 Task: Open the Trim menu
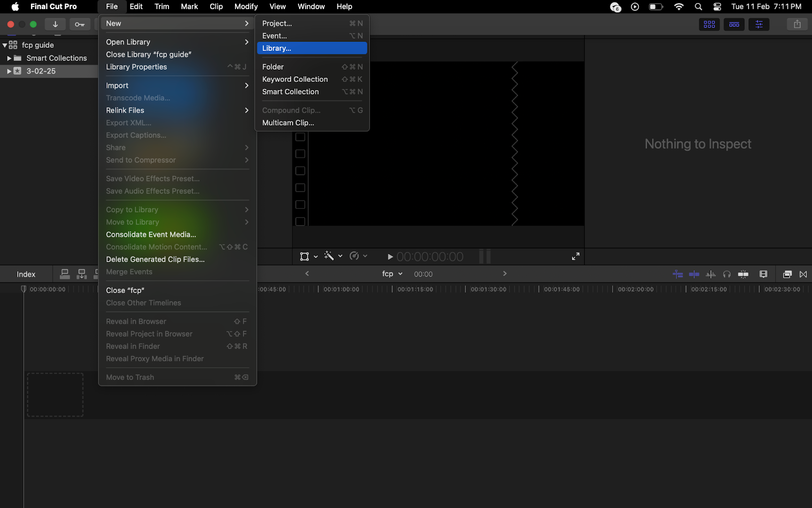pyautogui.click(x=162, y=7)
